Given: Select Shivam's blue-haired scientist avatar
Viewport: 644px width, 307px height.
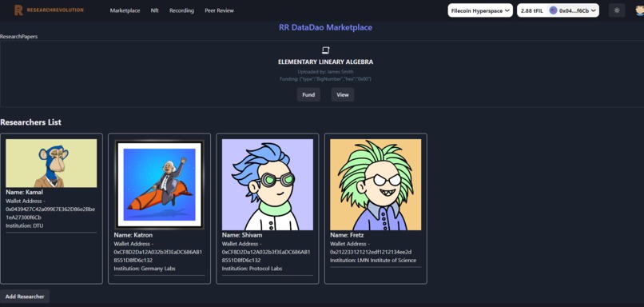Looking at the screenshot, I should (x=268, y=185).
